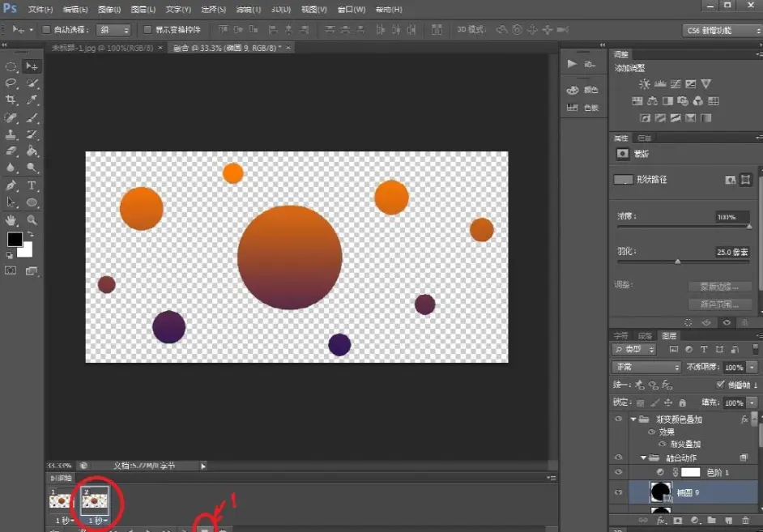Select the second timeline frame thumbnail
Viewport: 763px width, 532px height.
click(94, 500)
